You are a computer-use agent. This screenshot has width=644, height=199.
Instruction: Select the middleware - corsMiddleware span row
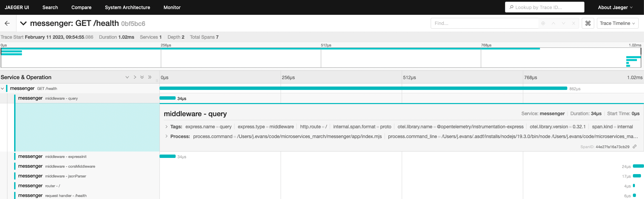coord(70,166)
